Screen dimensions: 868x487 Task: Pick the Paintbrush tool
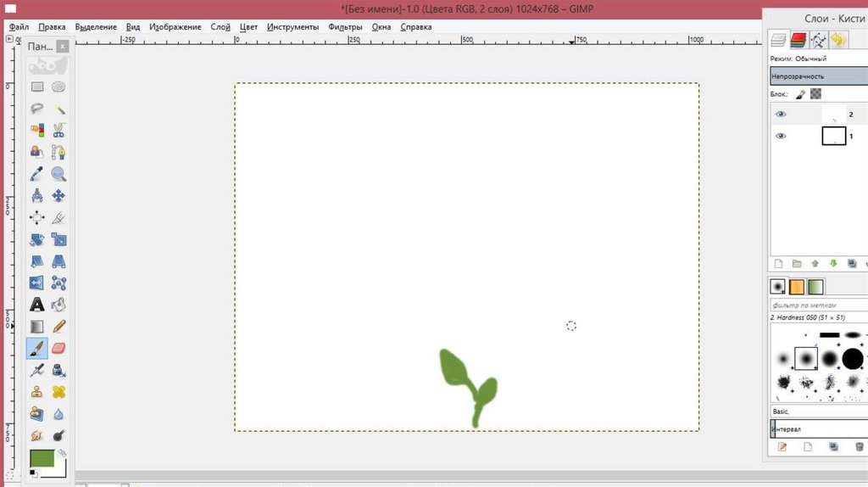click(x=37, y=348)
